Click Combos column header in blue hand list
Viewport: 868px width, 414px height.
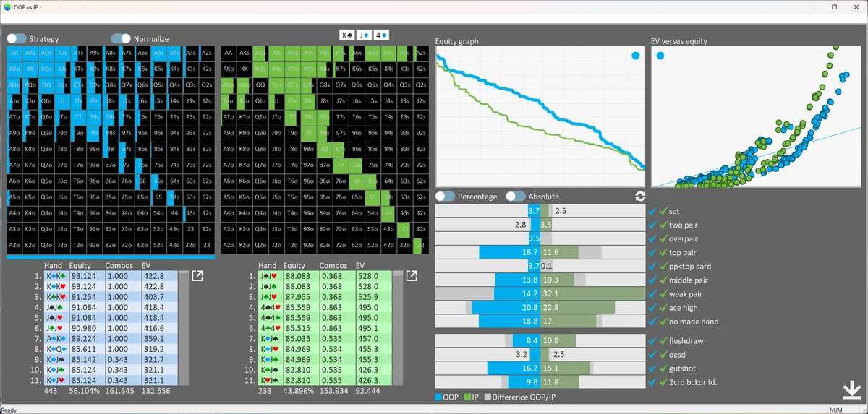(x=119, y=265)
